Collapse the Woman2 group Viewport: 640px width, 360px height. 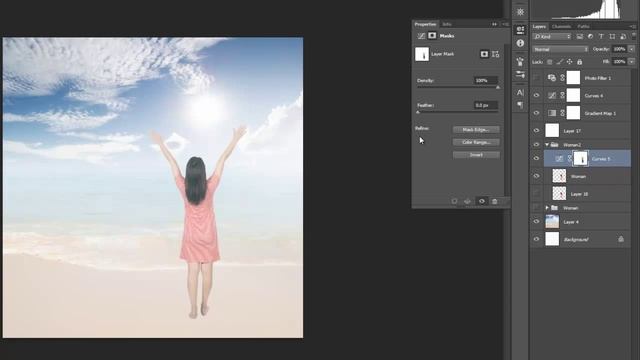547,145
